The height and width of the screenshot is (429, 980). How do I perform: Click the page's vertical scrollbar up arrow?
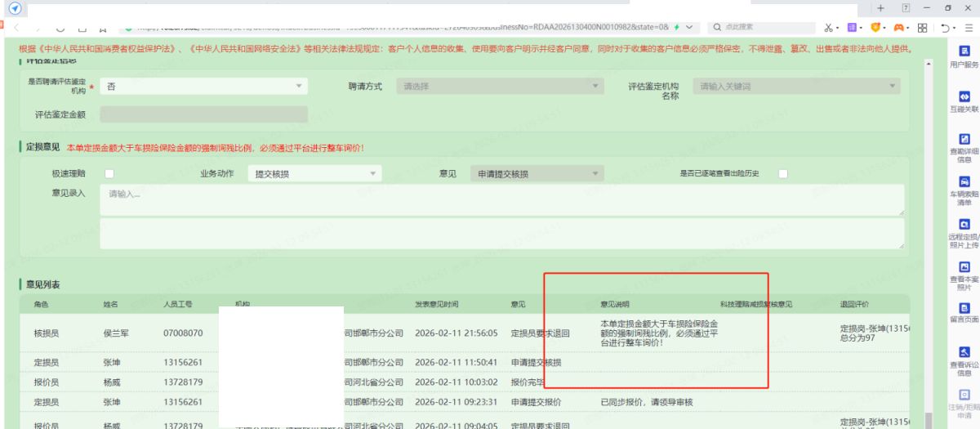tap(927, 63)
